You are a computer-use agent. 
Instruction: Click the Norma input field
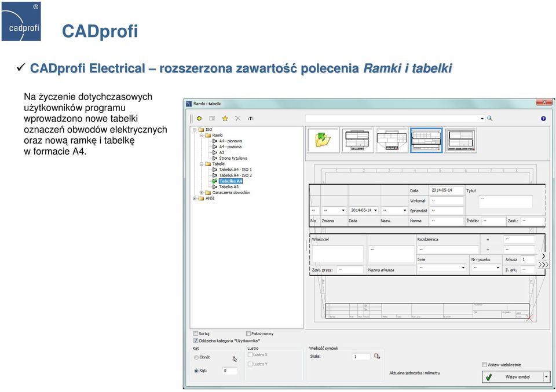tap(447, 221)
